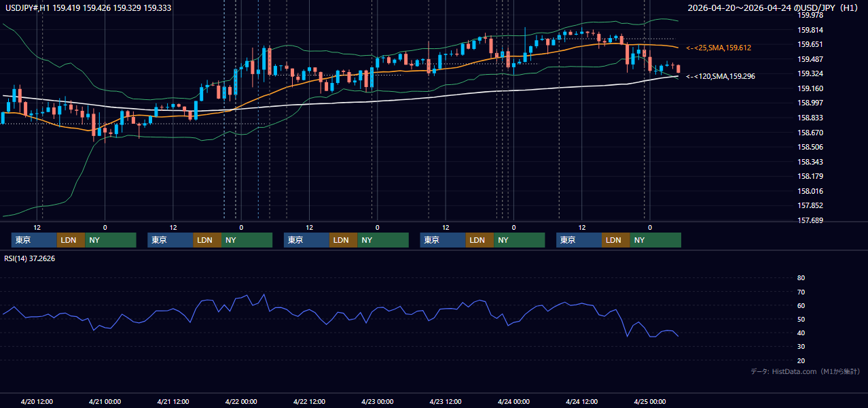Select the 4/23 00:00 date label

click(377, 401)
